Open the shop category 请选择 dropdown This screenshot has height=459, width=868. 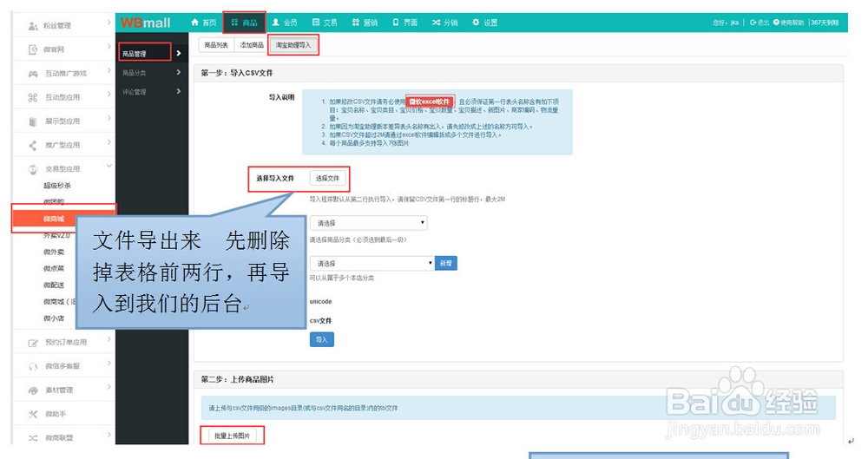(x=372, y=264)
